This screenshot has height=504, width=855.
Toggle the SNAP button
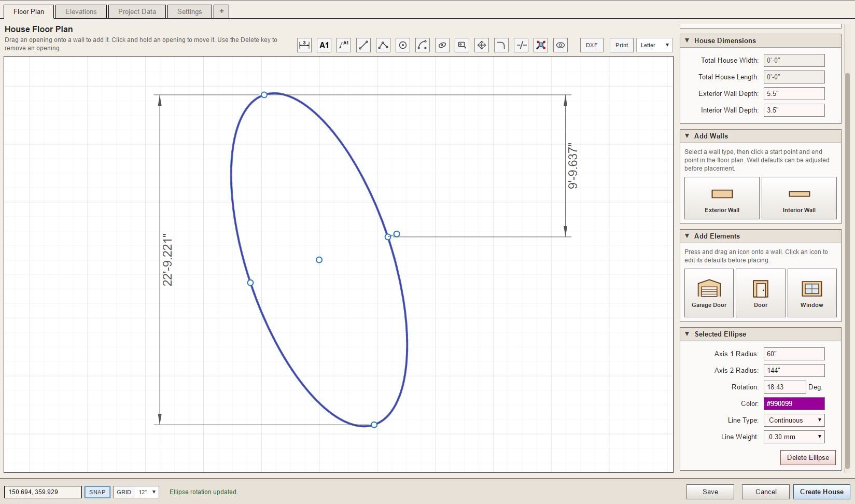click(97, 492)
